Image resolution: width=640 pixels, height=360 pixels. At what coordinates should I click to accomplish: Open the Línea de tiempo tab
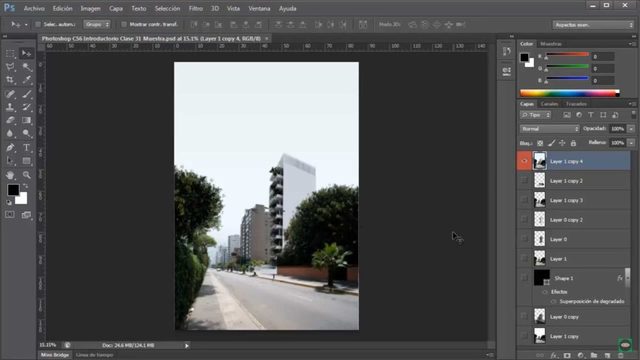94,355
